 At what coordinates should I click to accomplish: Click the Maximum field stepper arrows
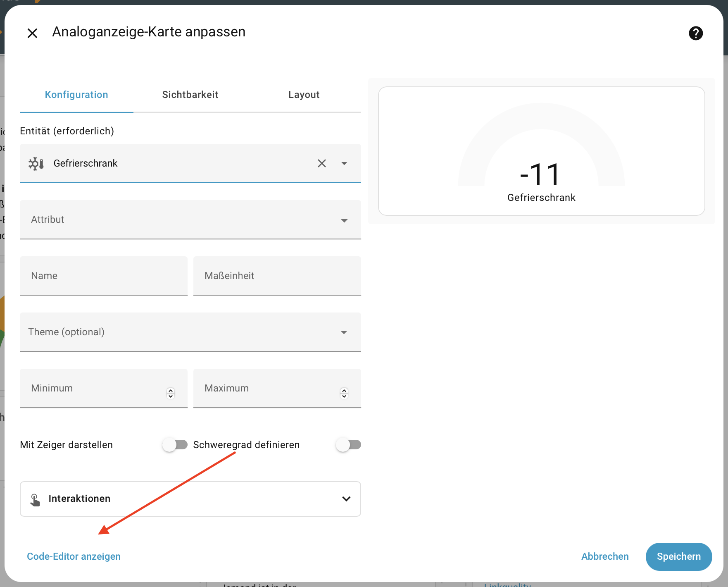(x=344, y=393)
